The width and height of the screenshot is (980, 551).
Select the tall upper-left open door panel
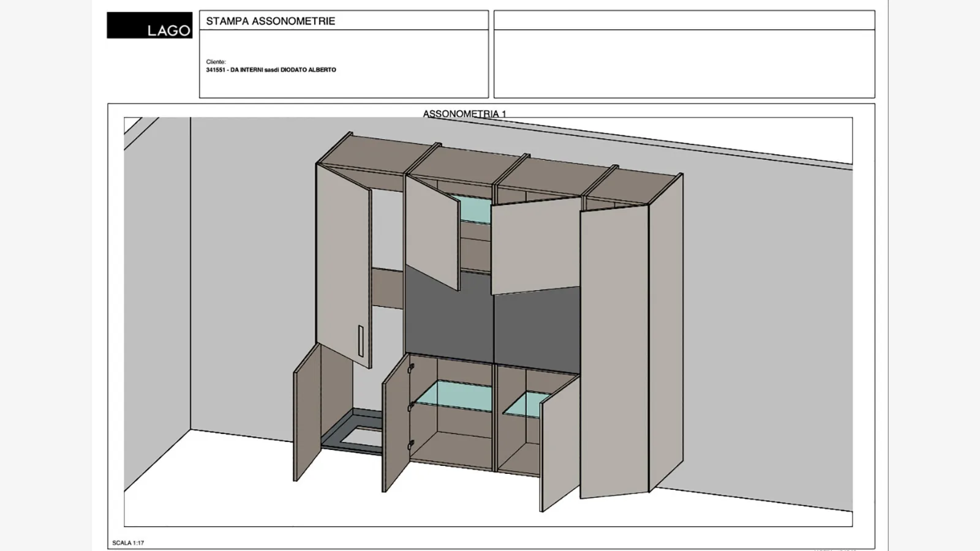pyautogui.click(x=343, y=263)
